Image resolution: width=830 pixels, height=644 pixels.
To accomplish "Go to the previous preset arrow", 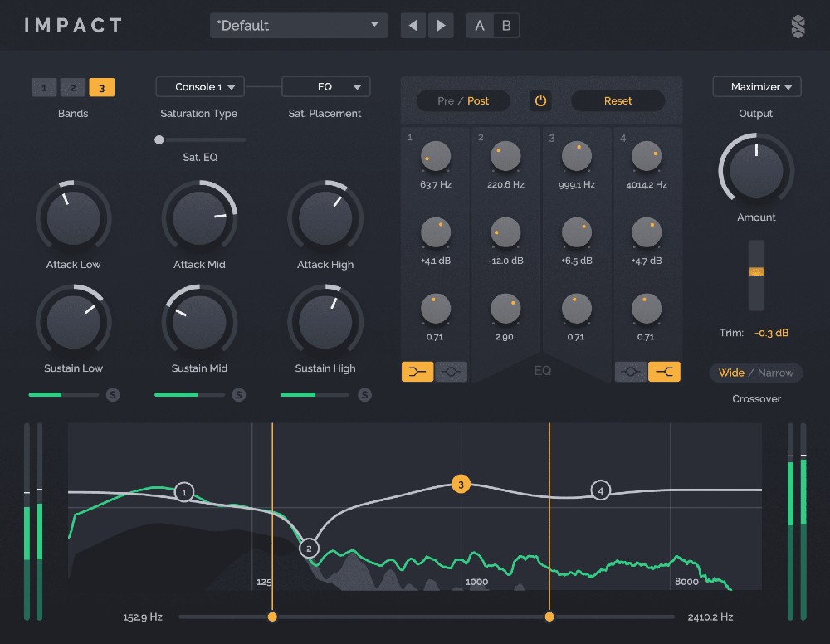I will pos(413,26).
